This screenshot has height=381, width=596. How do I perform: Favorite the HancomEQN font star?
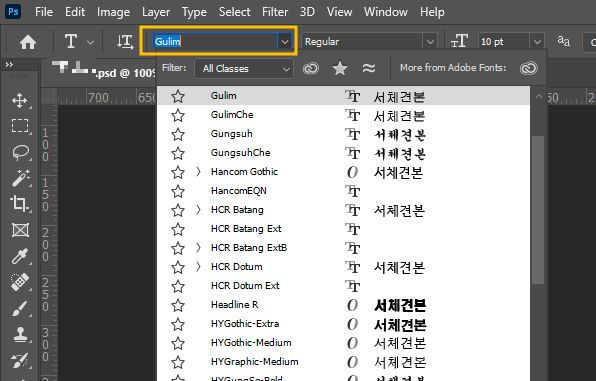pyautogui.click(x=178, y=191)
